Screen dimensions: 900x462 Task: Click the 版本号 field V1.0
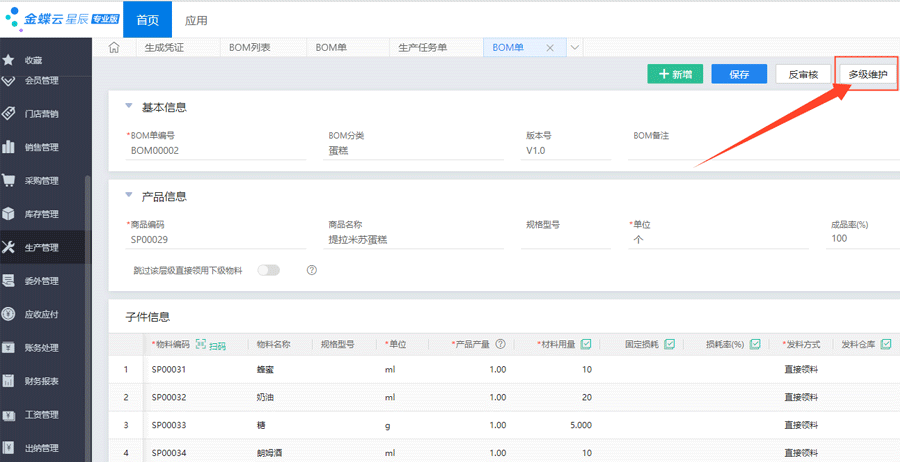[x=565, y=151]
